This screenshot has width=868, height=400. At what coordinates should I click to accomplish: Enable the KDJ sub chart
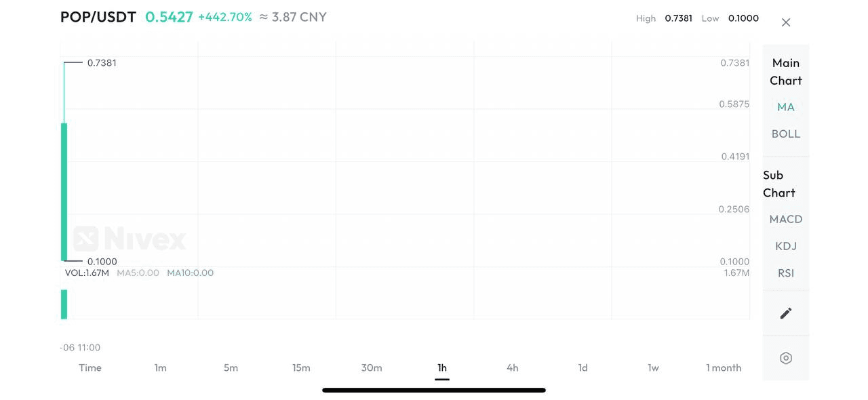point(786,246)
